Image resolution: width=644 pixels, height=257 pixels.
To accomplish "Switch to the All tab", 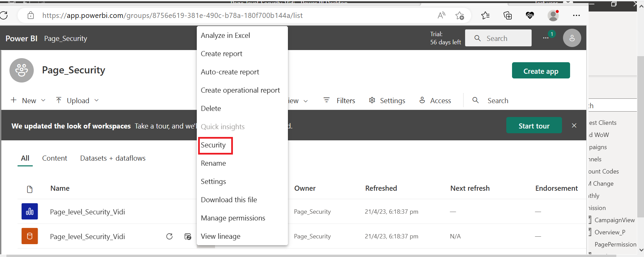I will (x=25, y=158).
